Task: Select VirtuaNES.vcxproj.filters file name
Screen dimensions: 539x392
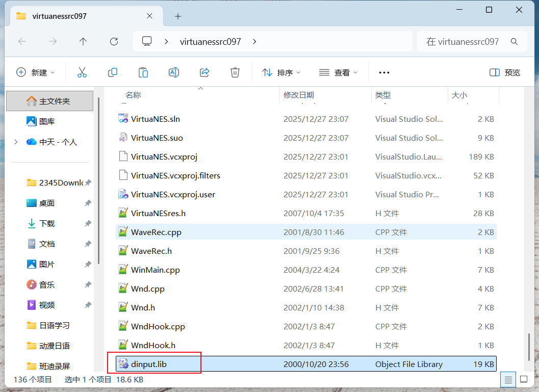Action: [x=175, y=175]
